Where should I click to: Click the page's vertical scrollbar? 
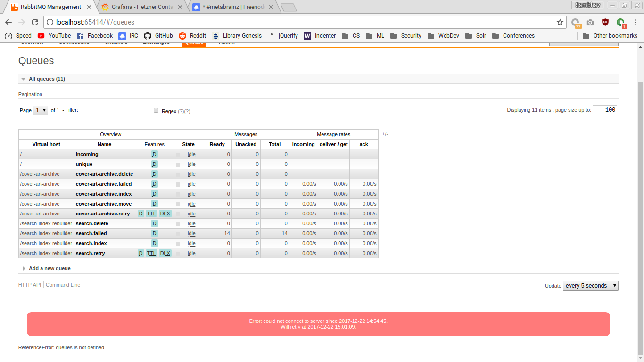pos(640,219)
